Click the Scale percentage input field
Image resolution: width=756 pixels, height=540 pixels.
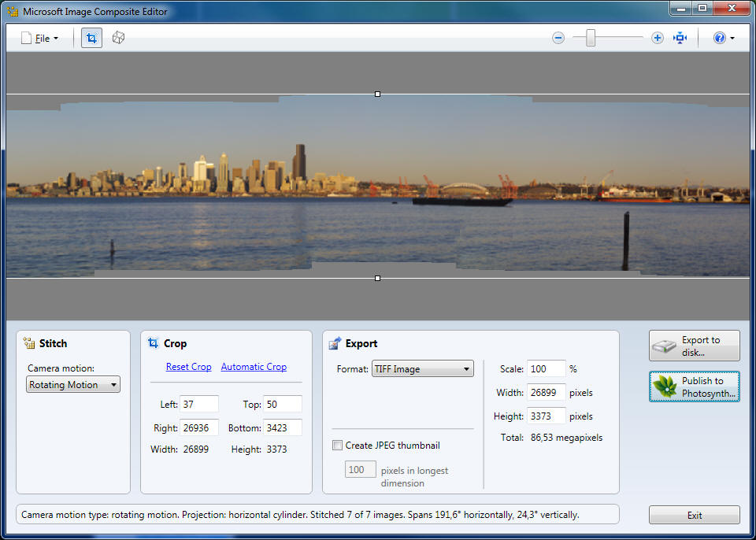[x=546, y=369]
